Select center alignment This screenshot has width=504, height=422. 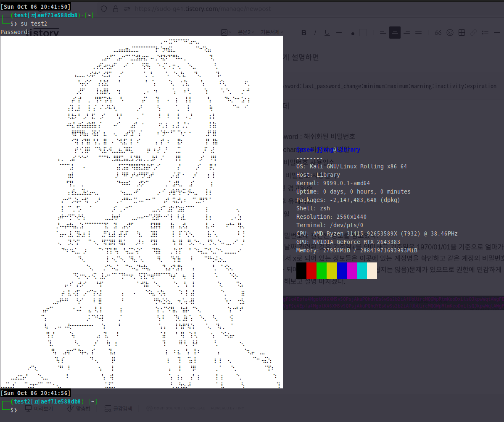[x=395, y=32]
